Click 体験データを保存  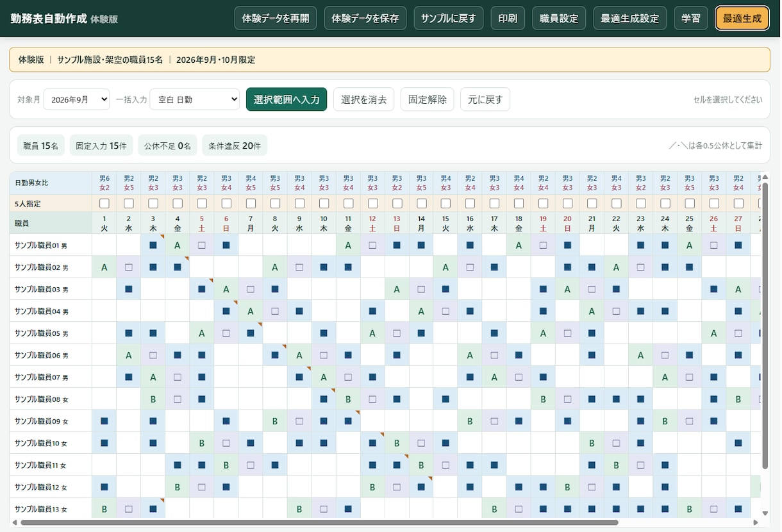pos(365,19)
